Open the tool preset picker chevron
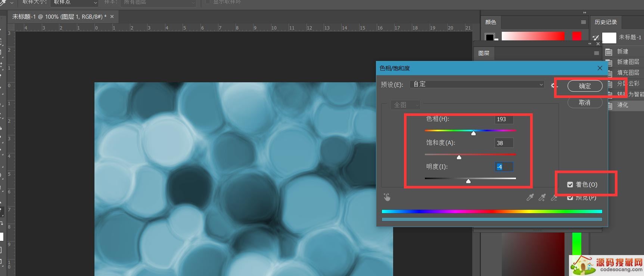This screenshot has width=644, height=276. (12, 3)
